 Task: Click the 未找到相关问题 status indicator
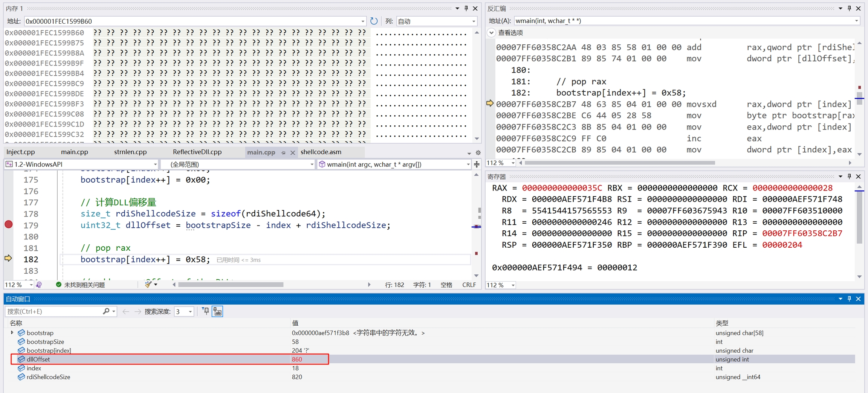(80, 285)
